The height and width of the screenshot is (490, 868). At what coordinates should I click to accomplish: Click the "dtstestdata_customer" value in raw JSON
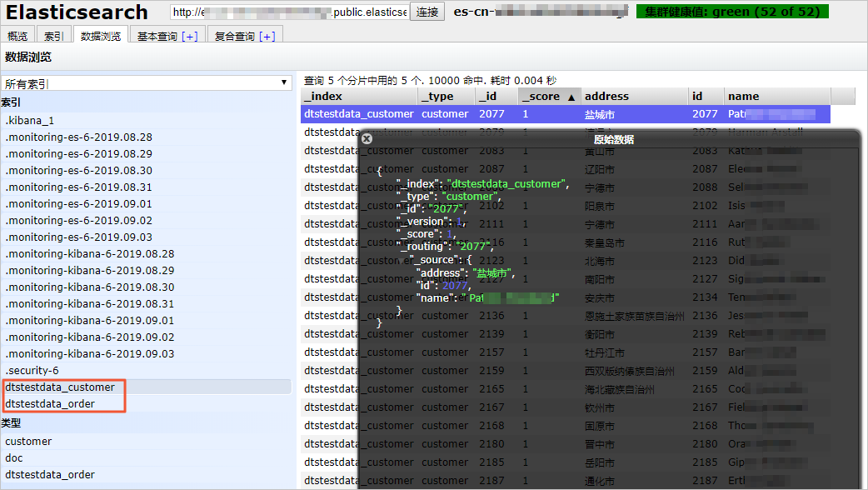(x=506, y=183)
